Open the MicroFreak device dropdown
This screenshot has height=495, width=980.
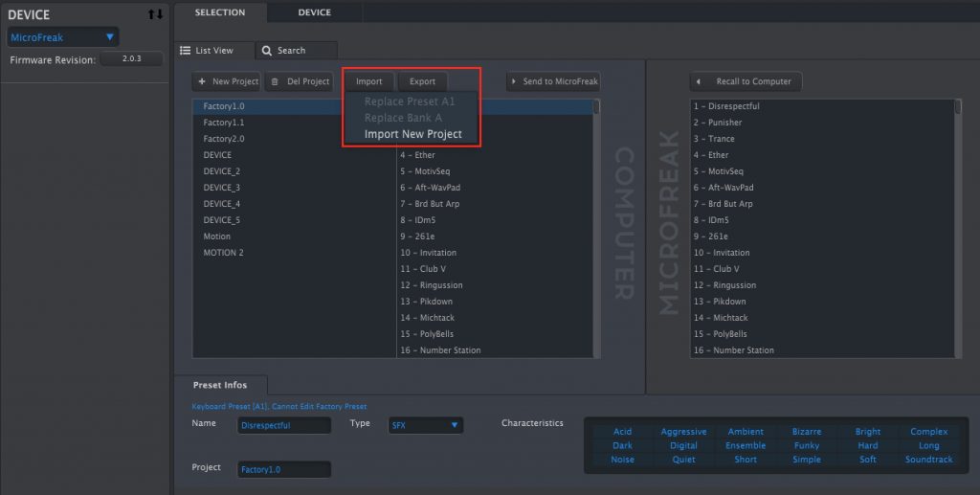click(x=63, y=37)
